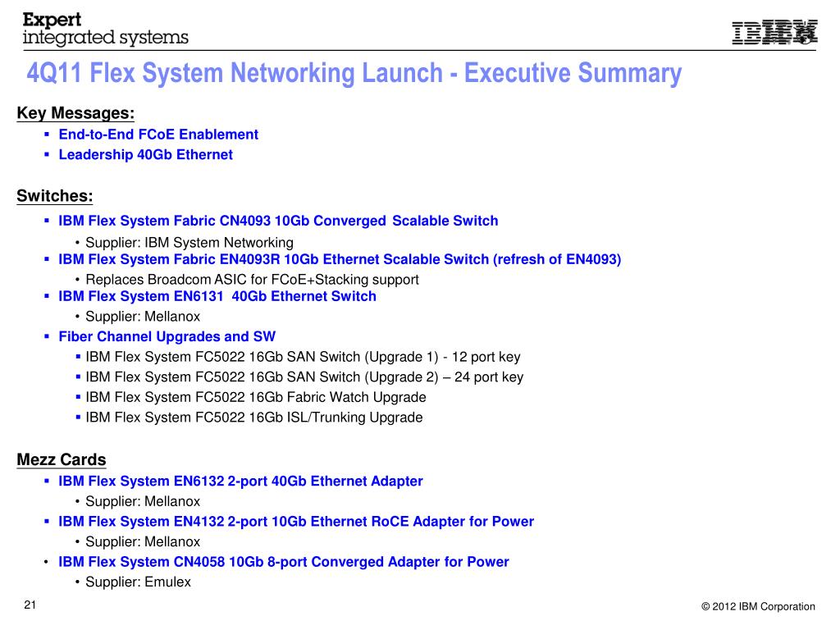The height and width of the screenshot is (630, 840).
Task: Select 'End-to-End FCoE Enablement' bullet
Action: [158, 135]
